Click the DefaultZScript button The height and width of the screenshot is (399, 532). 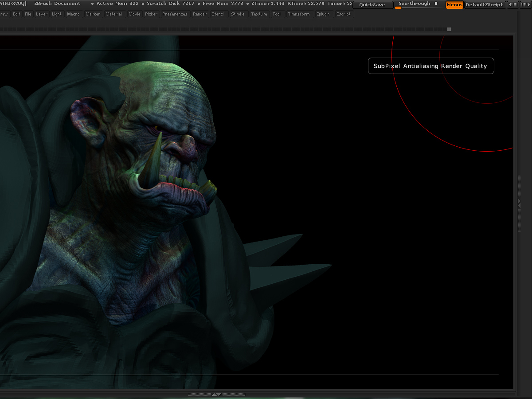(484, 5)
